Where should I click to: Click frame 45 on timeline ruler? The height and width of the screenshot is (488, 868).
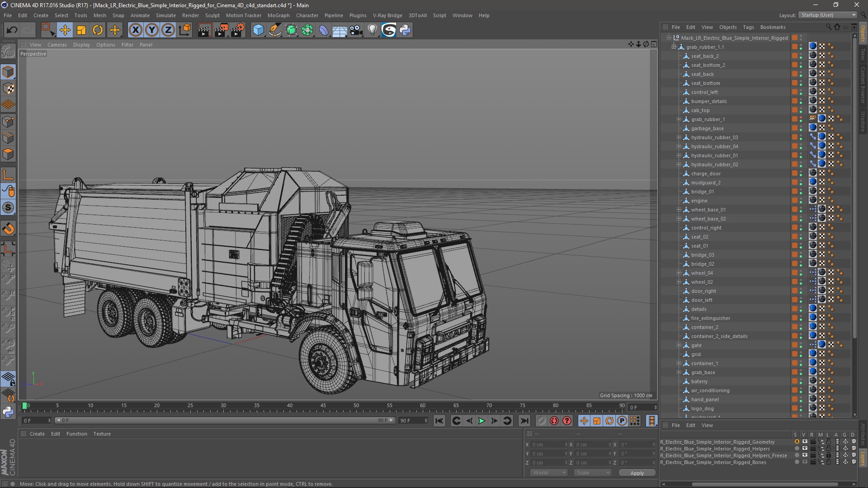pos(323,406)
